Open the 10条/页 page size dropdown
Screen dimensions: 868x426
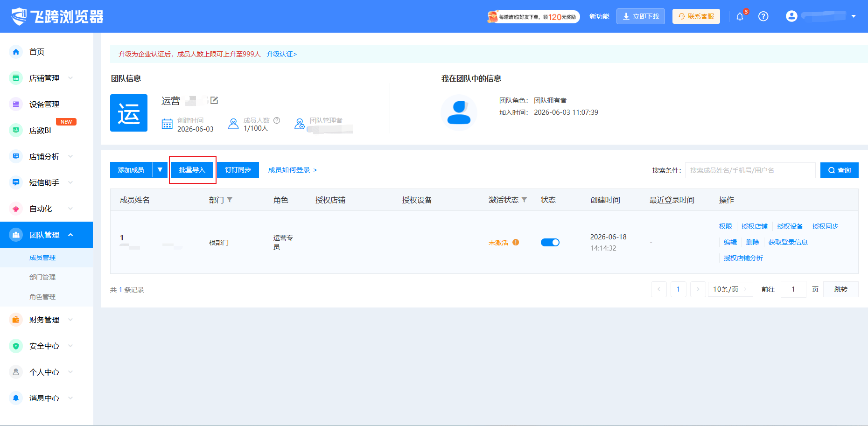pyautogui.click(x=730, y=289)
